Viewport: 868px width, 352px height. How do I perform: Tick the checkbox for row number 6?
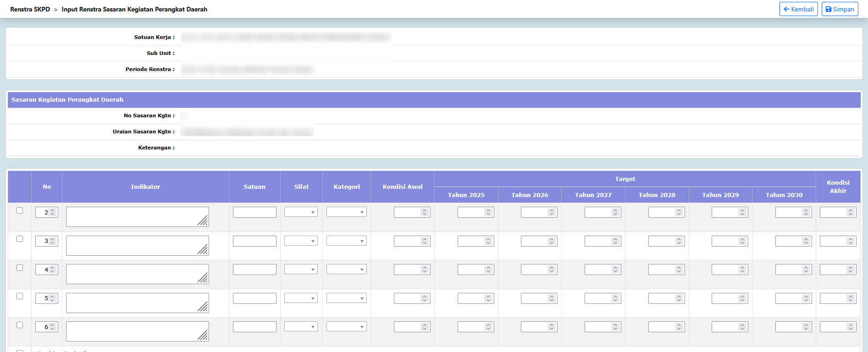pyautogui.click(x=20, y=325)
